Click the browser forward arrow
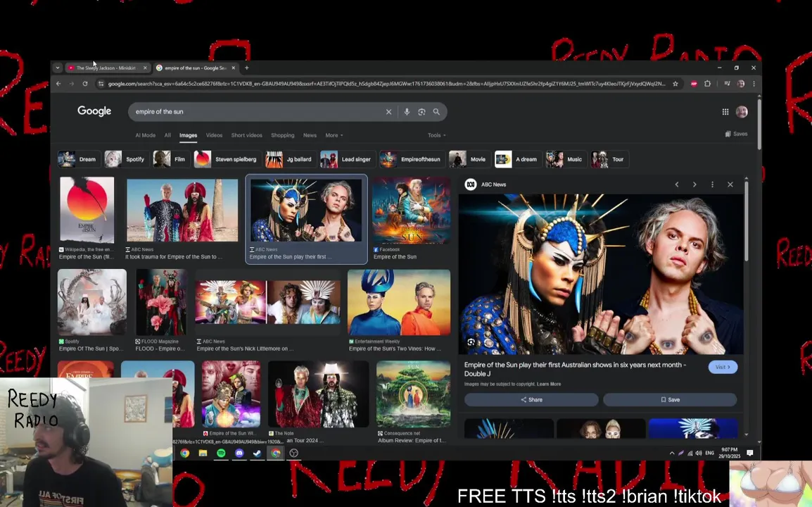The image size is (812, 507). pyautogui.click(x=72, y=84)
